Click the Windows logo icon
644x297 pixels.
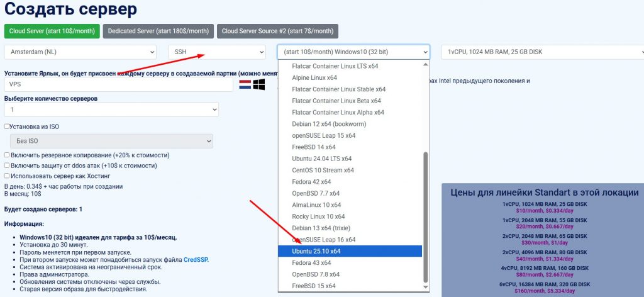259,84
